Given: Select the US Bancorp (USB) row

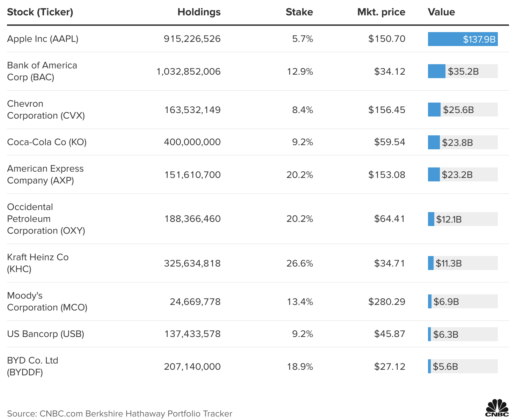Looking at the screenshot, I should point(45,333).
